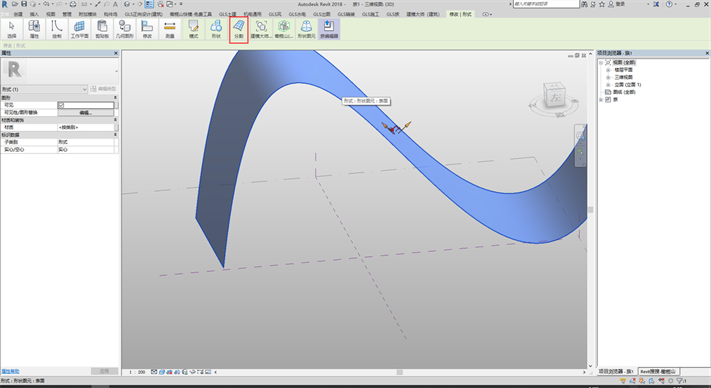Click the Autodesk Exchange X icon
Screen dimensions: 711x388
(x=656, y=4)
